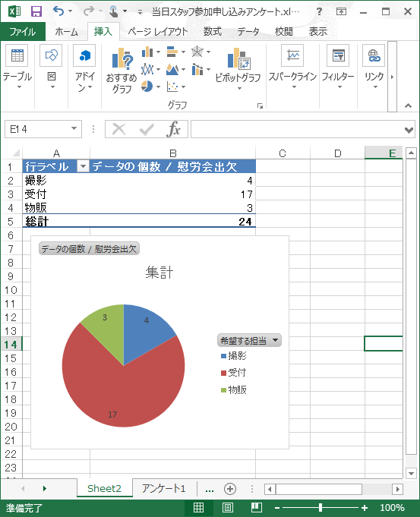
Task: Open the アンケート1 sheet tab
Action: coord(164,488)
